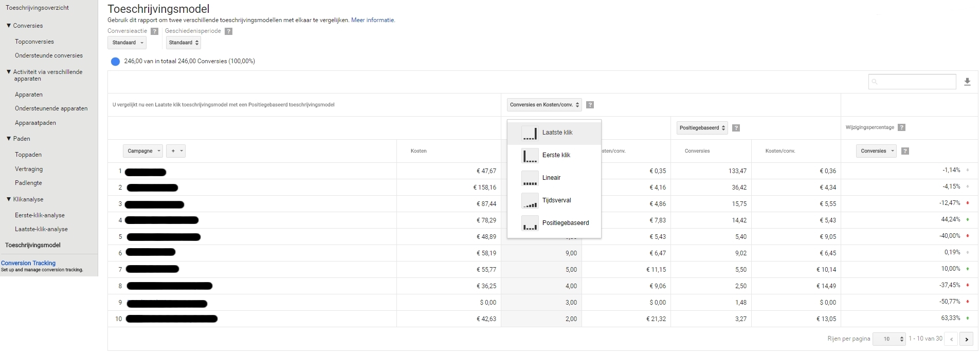Open Topconversies report
The width and height of the screenshot is (980, 356).
pyautogui.click(x=34, y=42)
